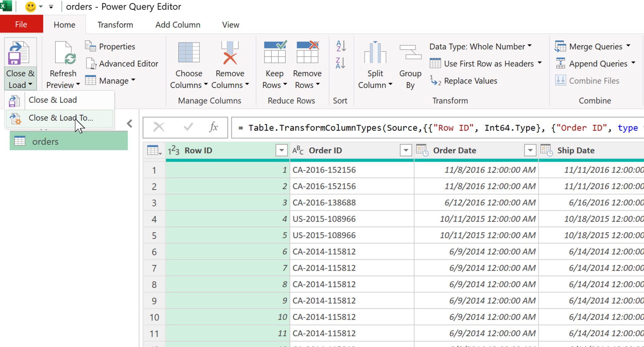Open the Row ID column filter dropdown
This screenshot has width=644, height=347.
281,150
